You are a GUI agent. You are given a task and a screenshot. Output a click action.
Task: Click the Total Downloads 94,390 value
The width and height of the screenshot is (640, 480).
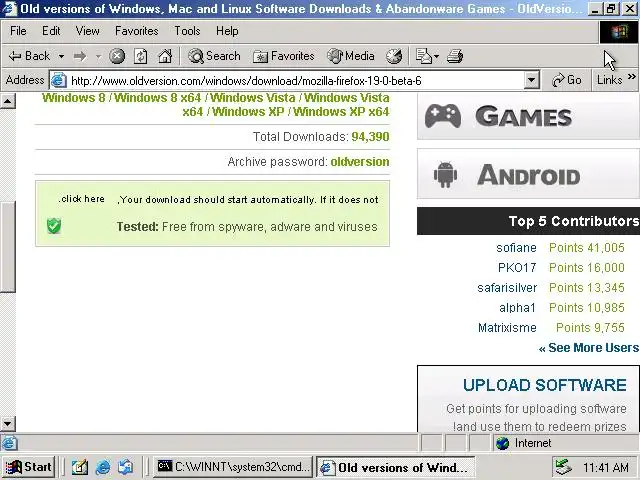coord(370,137)
